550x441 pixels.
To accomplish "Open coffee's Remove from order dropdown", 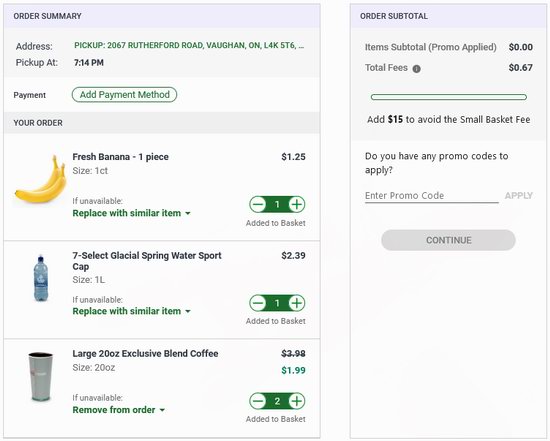I will coord(119,410).
